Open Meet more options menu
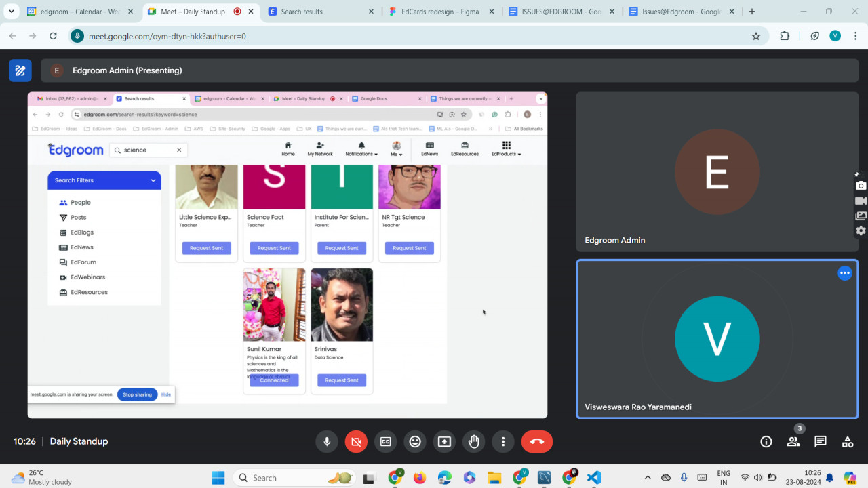 (x=503, y=442)
